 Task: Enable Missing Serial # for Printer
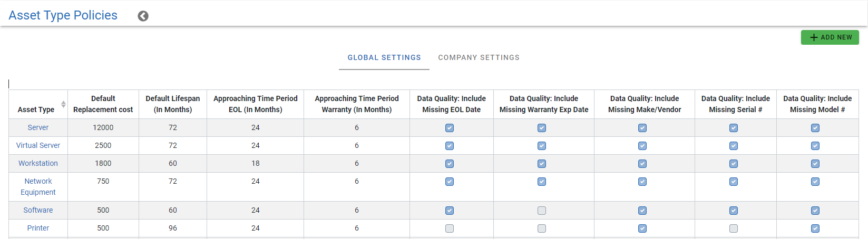click(x=733, y=228)
